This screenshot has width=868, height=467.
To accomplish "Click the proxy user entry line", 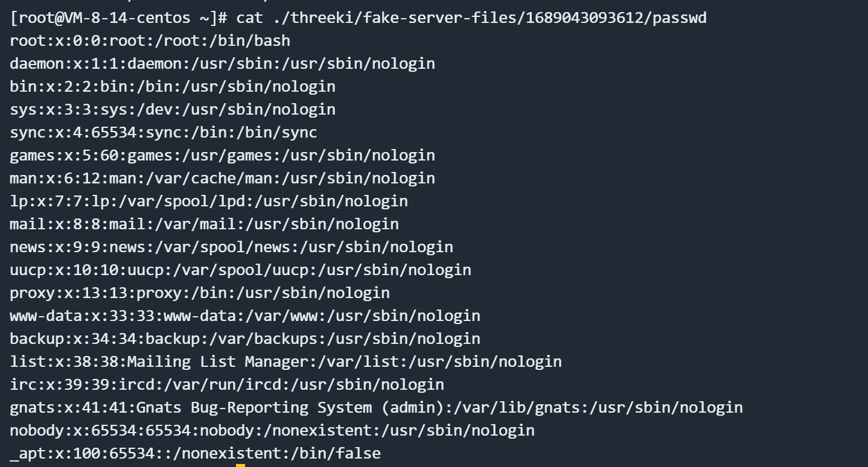I will (x=199, y=293).
